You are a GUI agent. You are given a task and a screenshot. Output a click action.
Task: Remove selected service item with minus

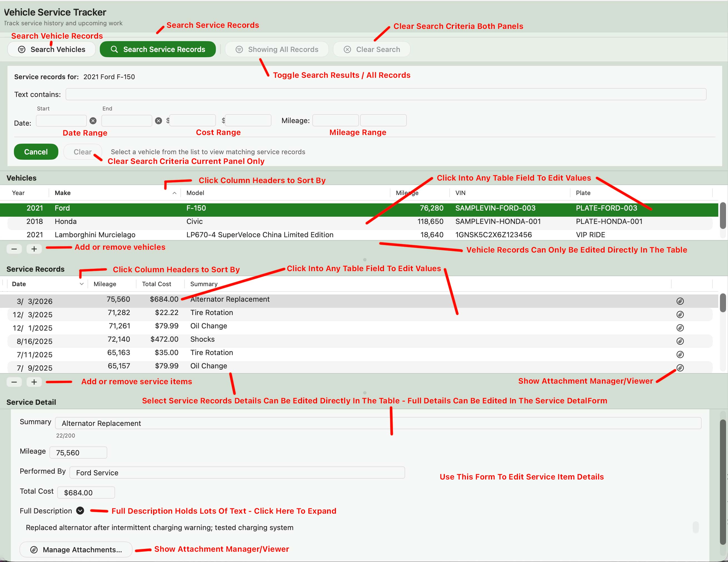14,382
